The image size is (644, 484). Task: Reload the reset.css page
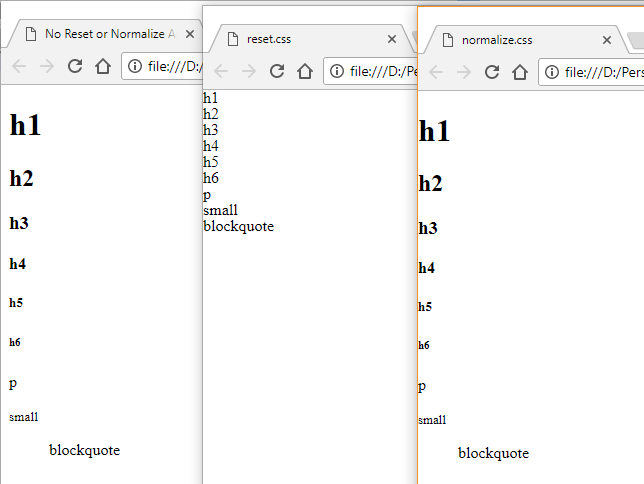point(277,71)
